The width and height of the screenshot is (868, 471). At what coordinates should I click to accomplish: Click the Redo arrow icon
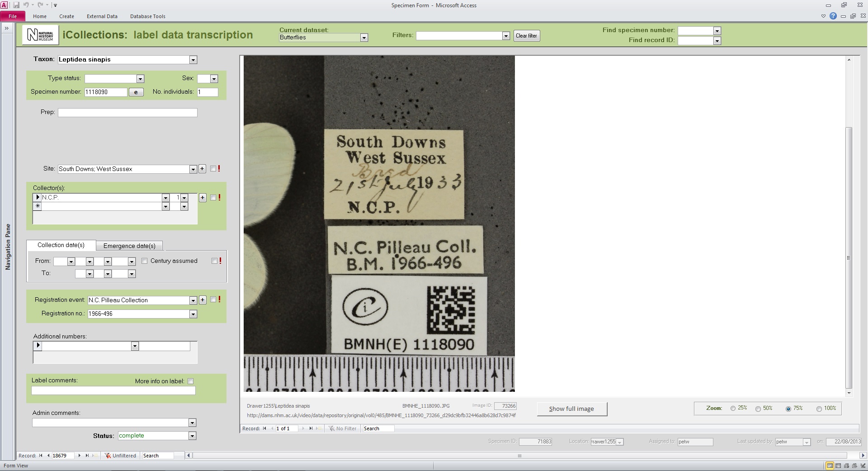(x=40, y=5)
